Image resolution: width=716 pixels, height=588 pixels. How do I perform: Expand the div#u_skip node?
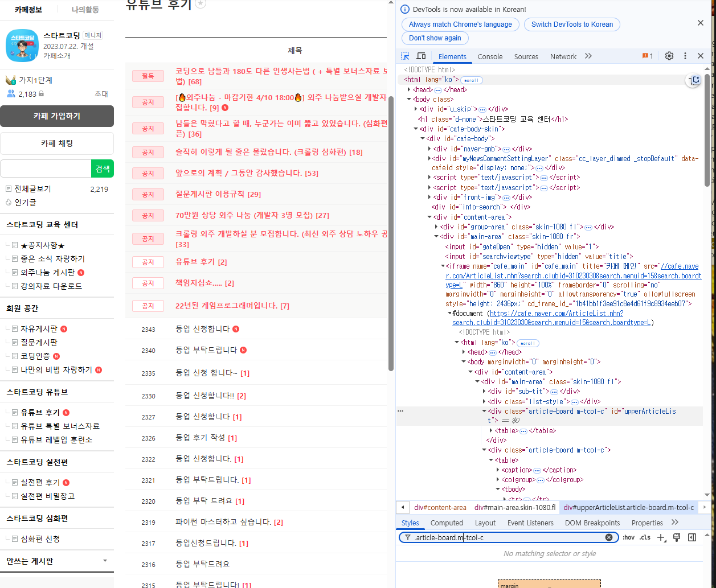coord(416,109)
